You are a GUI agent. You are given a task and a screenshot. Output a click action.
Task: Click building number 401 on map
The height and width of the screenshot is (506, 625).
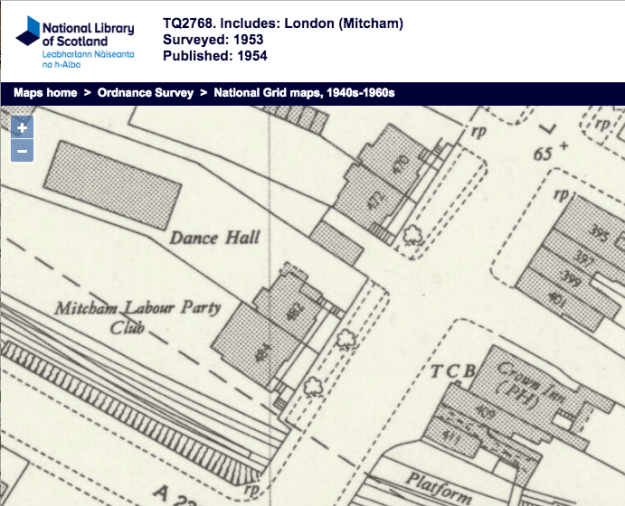coord(556,300)
